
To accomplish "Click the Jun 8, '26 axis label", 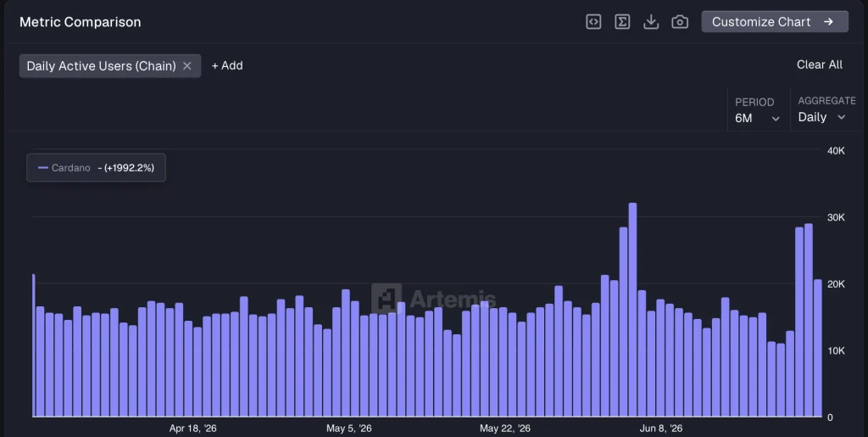I will tap(661, 429).
